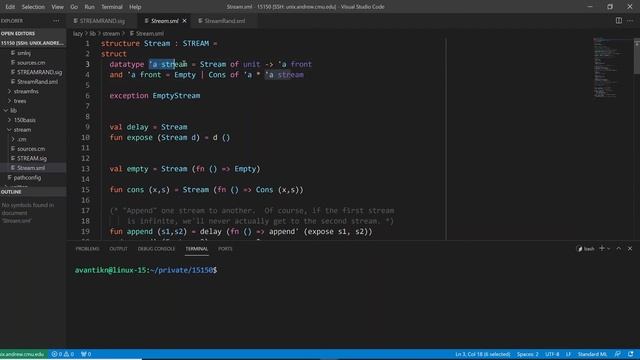Open the launch profile dropdown beside plus
The height and width of the screenshot is (360, 640).
click(609, 249)
